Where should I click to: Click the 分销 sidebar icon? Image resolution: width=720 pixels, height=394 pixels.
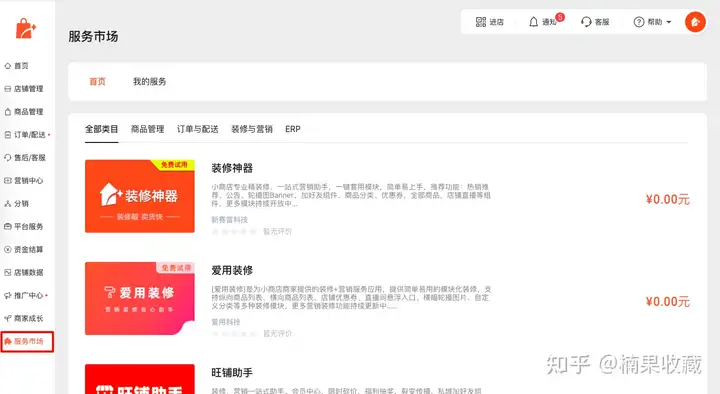coord(8,203)
